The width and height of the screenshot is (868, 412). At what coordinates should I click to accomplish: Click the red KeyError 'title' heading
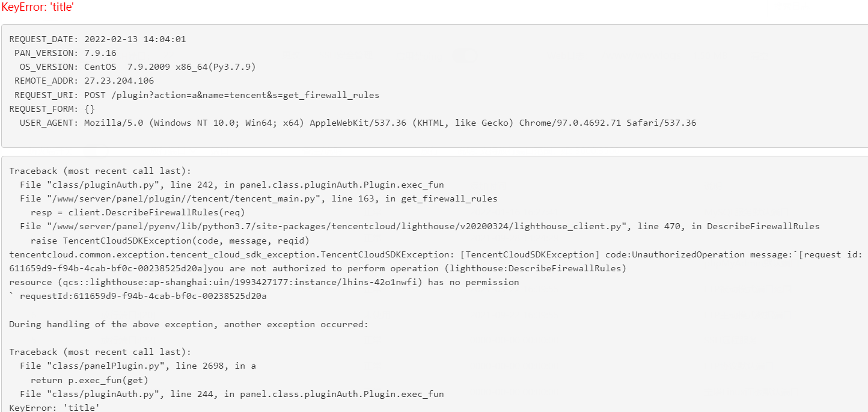(38, 8)
